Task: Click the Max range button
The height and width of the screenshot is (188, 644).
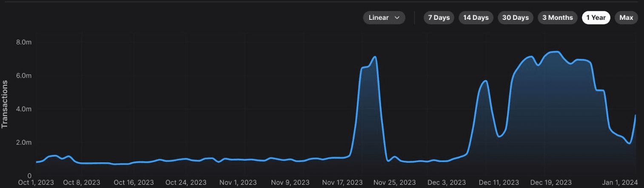Action: [x=626, y=18]
